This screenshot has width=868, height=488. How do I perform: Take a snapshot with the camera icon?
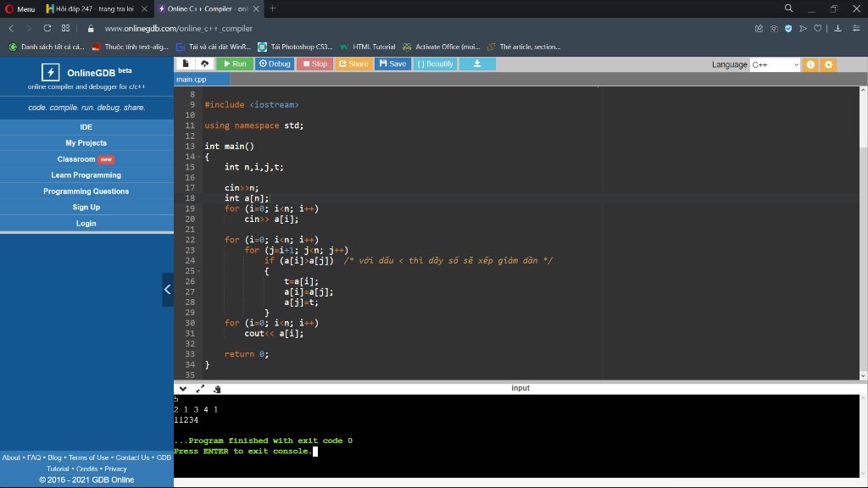click(x=774, y=28)
